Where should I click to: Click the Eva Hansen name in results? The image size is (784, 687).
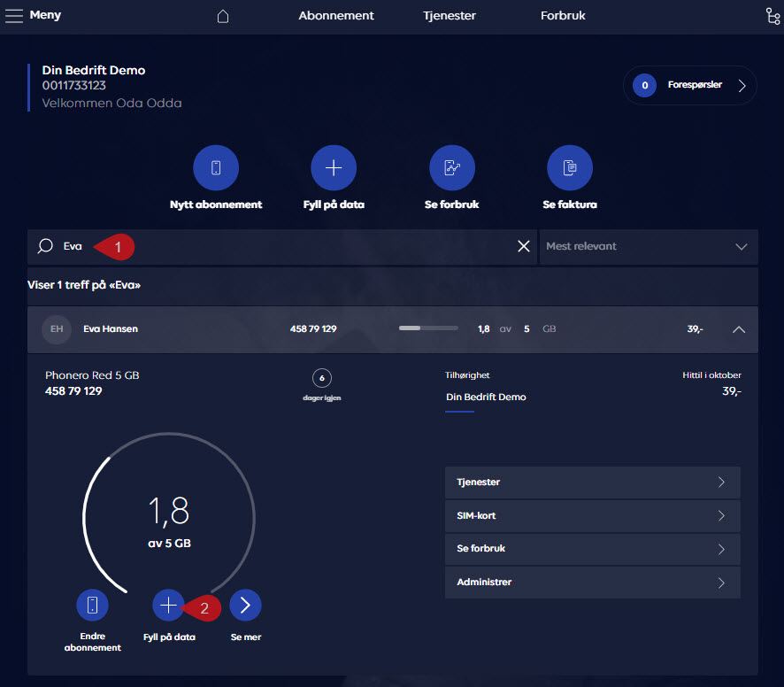coord(111,328)
